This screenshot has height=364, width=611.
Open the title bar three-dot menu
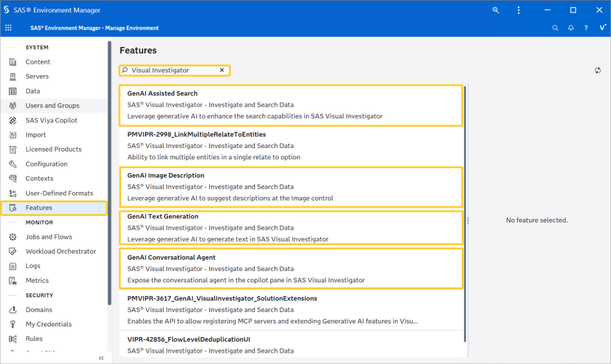(518, 10)
